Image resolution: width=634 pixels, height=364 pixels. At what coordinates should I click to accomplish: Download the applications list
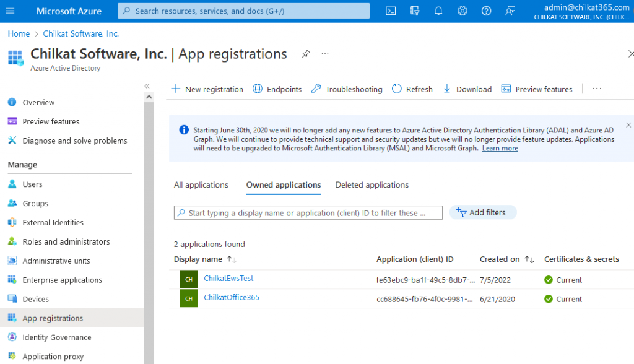[x=467, y=89]
